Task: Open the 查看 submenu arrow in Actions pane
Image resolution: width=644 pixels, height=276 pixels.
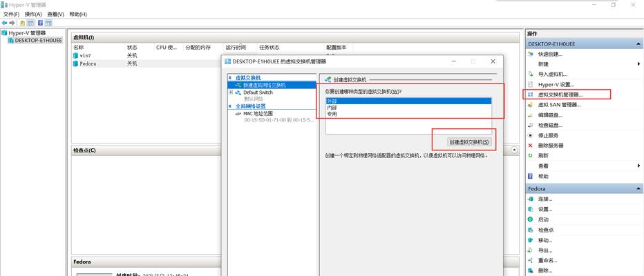Action: click(638, 166)
